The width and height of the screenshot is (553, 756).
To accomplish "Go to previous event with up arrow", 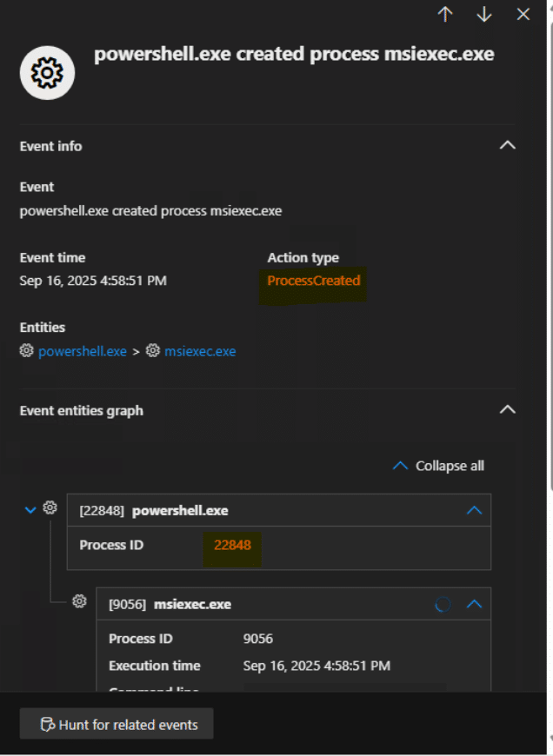I will [x=445, y=14].
